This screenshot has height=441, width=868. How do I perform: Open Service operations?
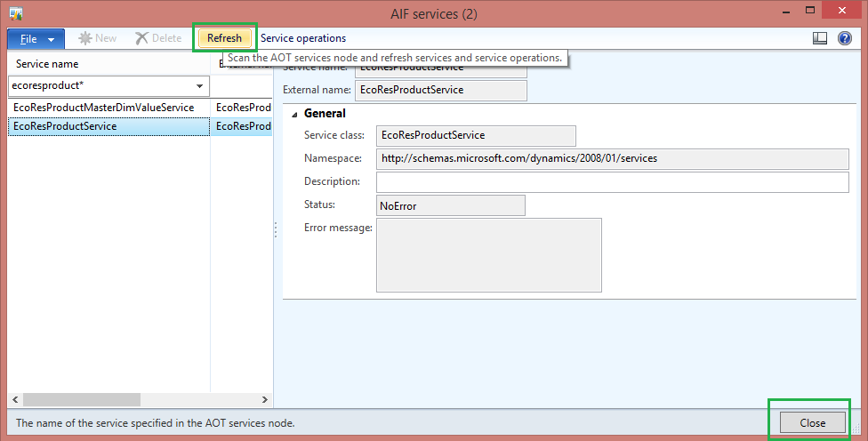[303, 38]
